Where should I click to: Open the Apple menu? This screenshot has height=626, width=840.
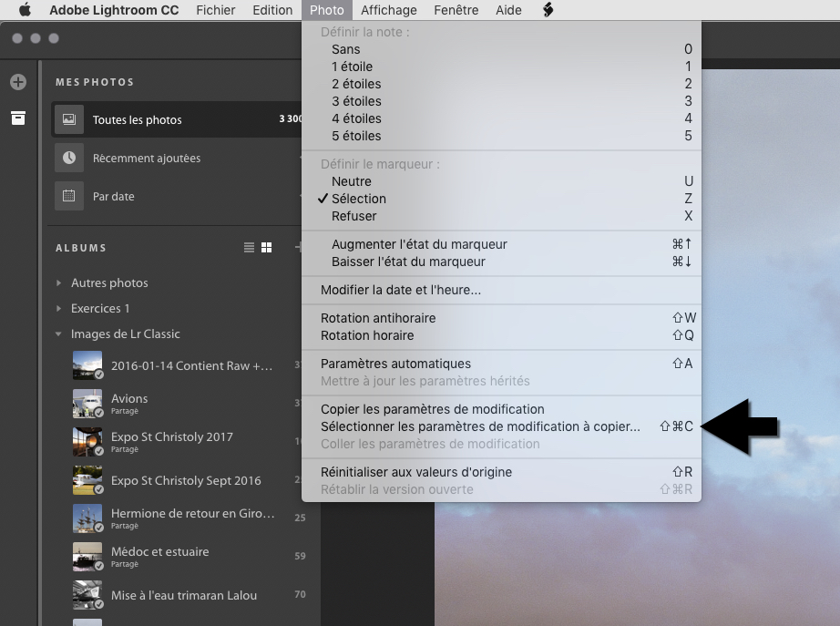(x=26, y=10)
